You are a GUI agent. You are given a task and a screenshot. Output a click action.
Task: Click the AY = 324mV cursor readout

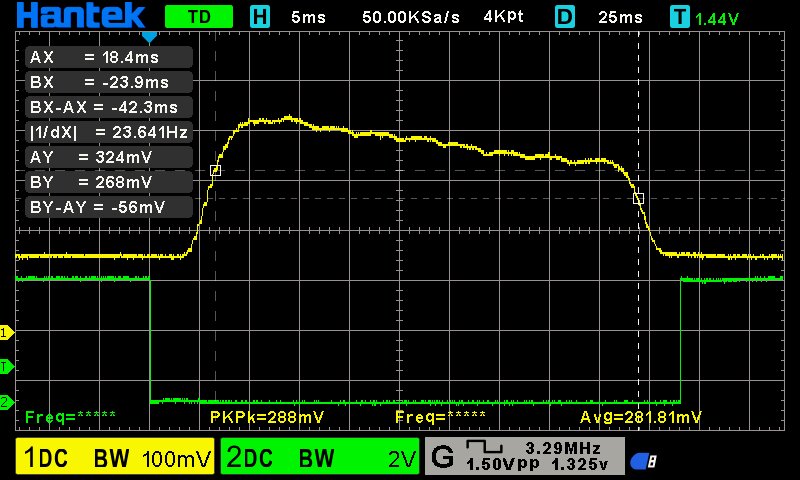pos(109,157)
